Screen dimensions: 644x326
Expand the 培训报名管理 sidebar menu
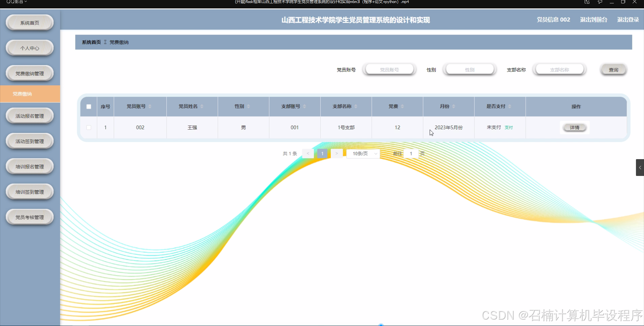(30, 167)
